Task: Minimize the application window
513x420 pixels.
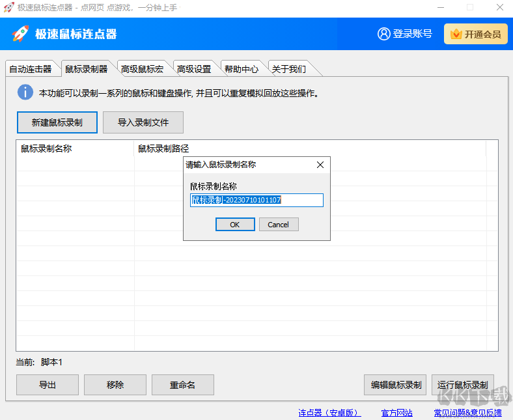Action: pyautogui.click(x=441, y=7)
